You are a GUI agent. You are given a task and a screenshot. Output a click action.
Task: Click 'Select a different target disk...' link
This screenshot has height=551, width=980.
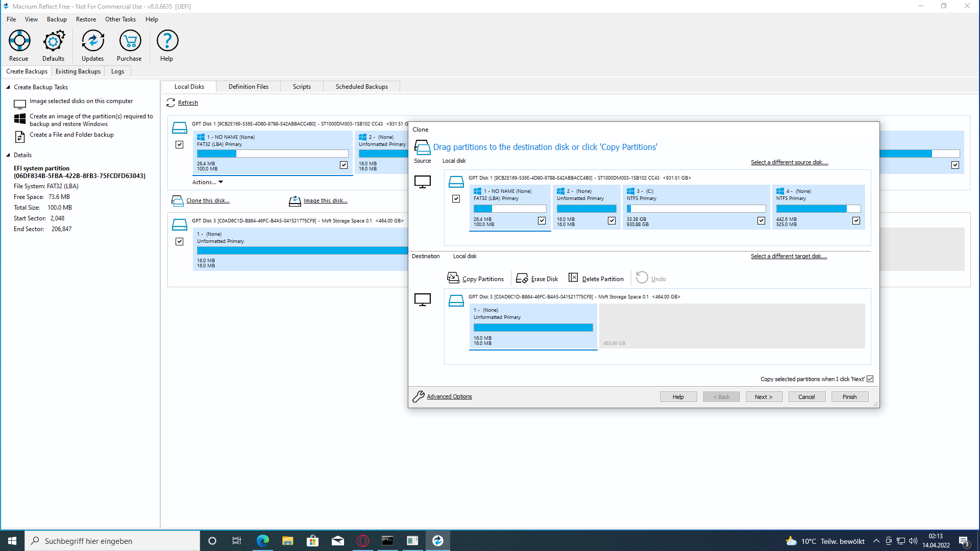pyautogui.click(x=789, y=256)
